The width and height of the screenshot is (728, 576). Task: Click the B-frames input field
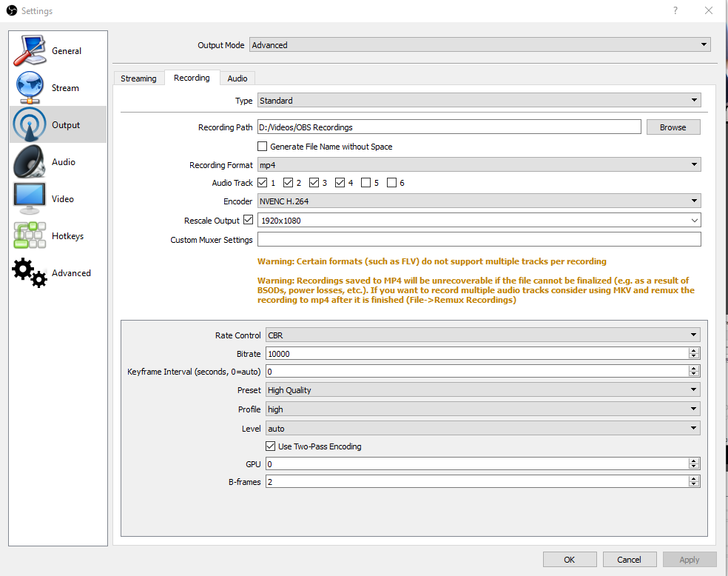477,482
